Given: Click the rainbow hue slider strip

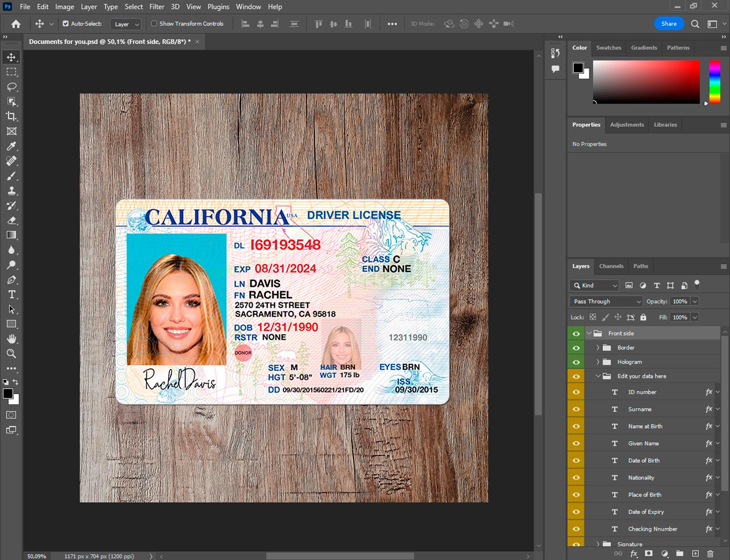Looking at the screenshot, I should point(714,82).
